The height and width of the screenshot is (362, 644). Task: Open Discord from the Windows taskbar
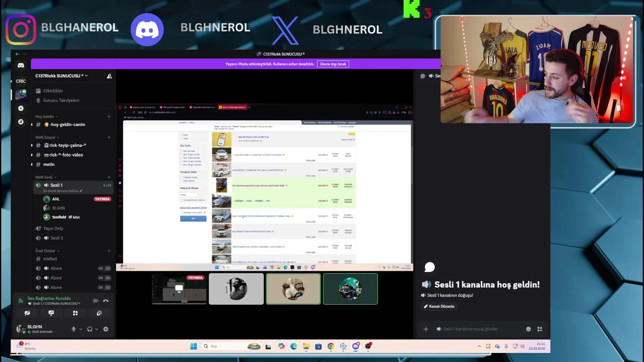tap(356, 346)
